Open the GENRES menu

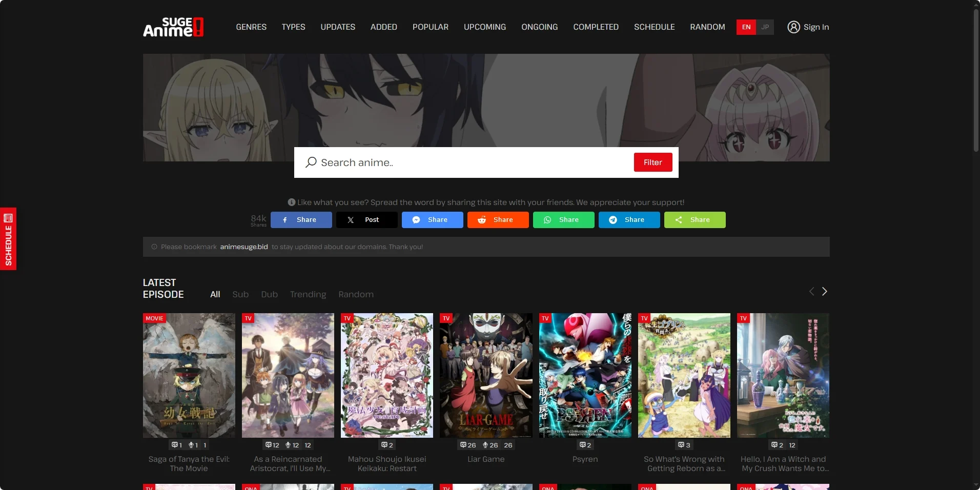[x=251, y=27]
